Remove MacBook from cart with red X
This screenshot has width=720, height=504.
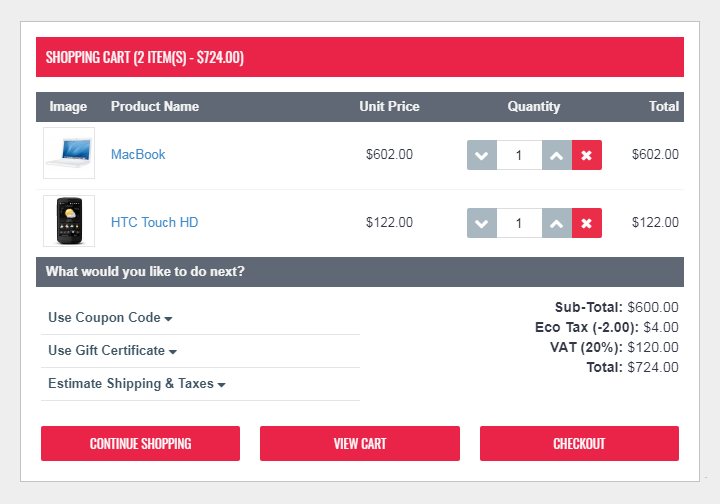586,155
